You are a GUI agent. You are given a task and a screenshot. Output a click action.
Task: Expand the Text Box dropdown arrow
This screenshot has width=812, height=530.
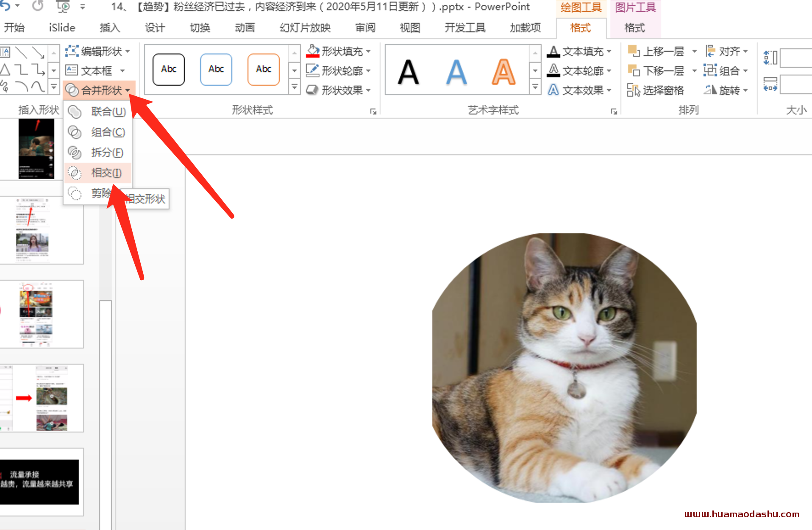coord(122,71)
